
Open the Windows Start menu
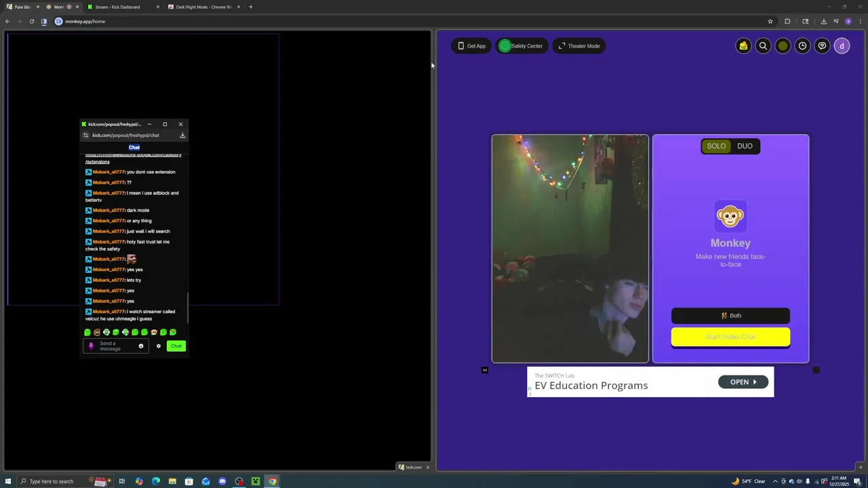click(8, 481)
